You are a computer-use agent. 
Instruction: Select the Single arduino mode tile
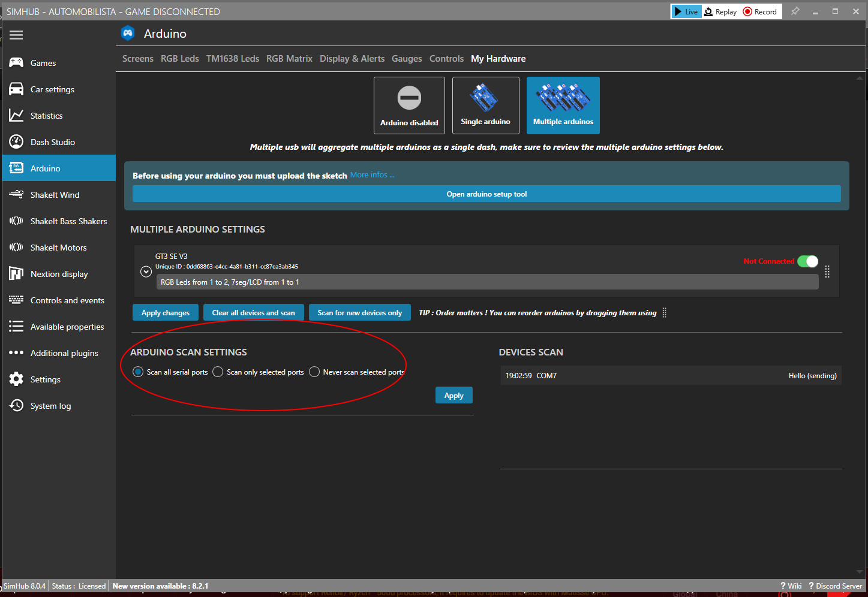click(x=485, y=105)
